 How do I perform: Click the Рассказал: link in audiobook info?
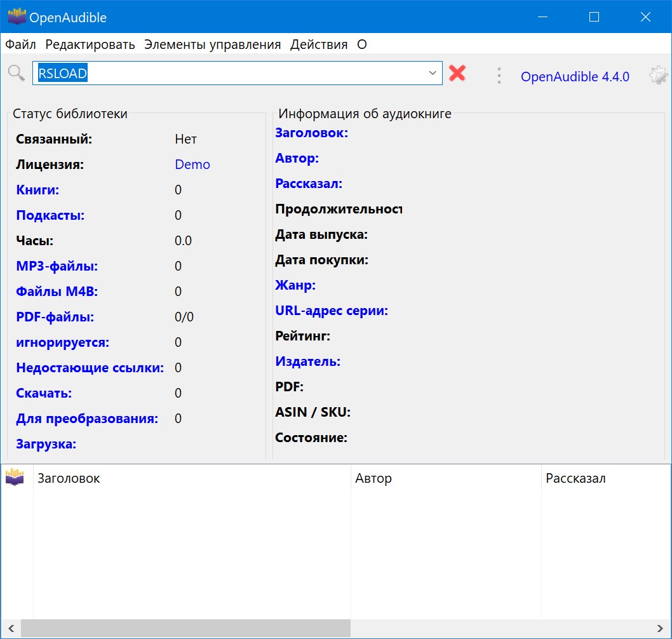pyautogui.click(x=309, y=184)
